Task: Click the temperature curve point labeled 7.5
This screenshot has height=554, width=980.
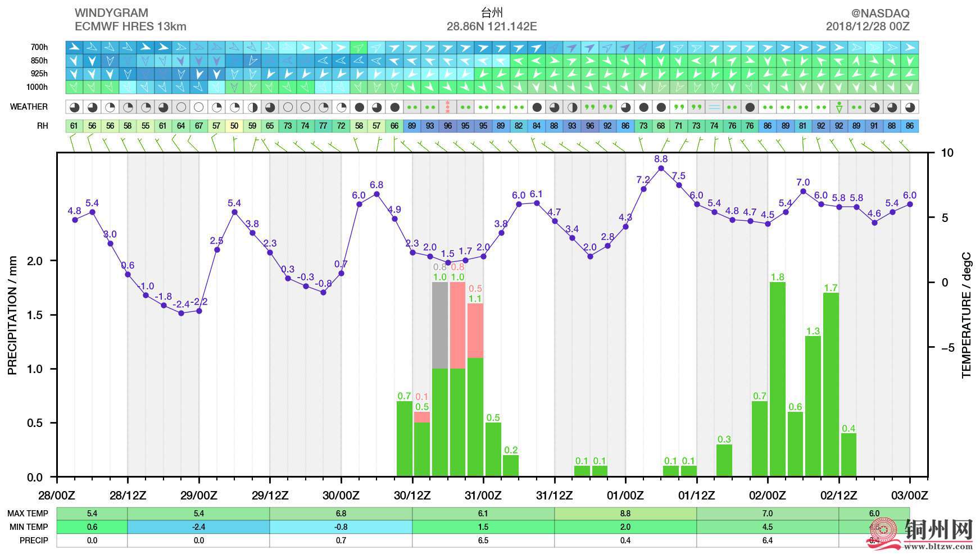Action: pyautogui.click(x=679, y=185)
